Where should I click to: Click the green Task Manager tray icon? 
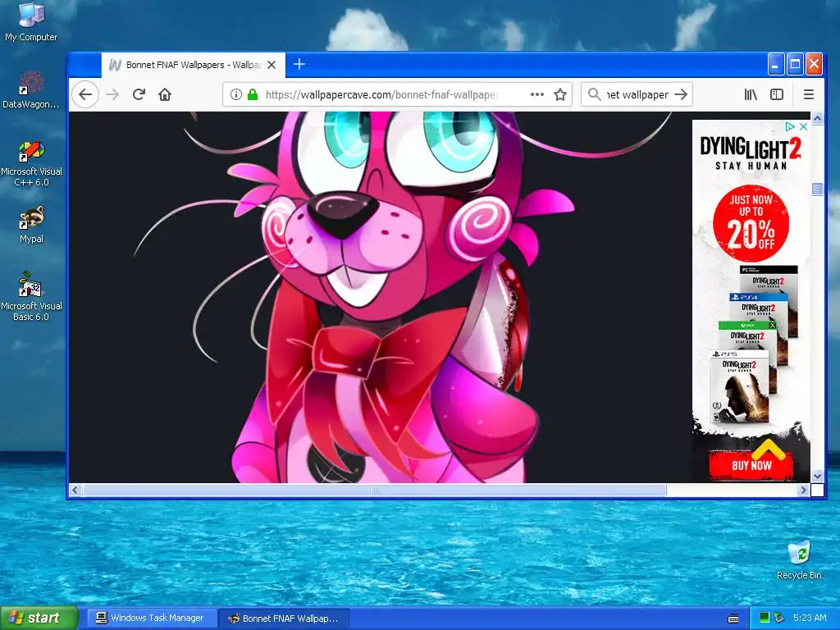tap(765, 618)
